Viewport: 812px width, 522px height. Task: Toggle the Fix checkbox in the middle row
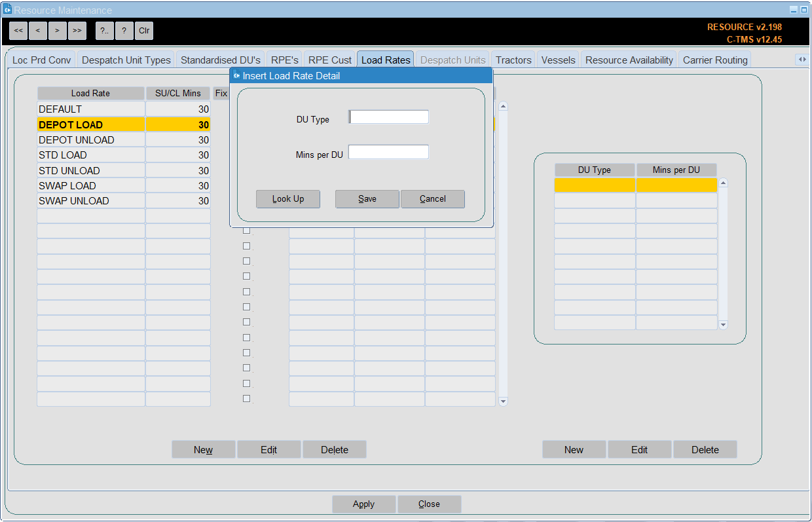click(x=246, y=307)
